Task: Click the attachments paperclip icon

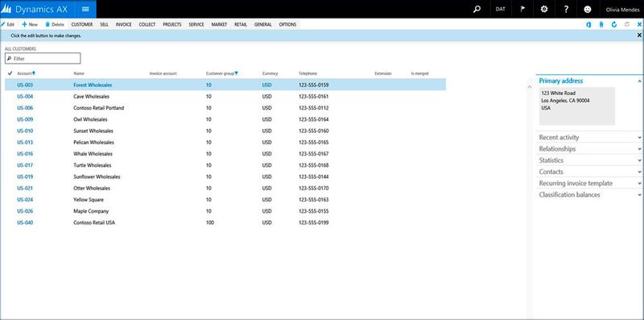Action: coord(601,25)
